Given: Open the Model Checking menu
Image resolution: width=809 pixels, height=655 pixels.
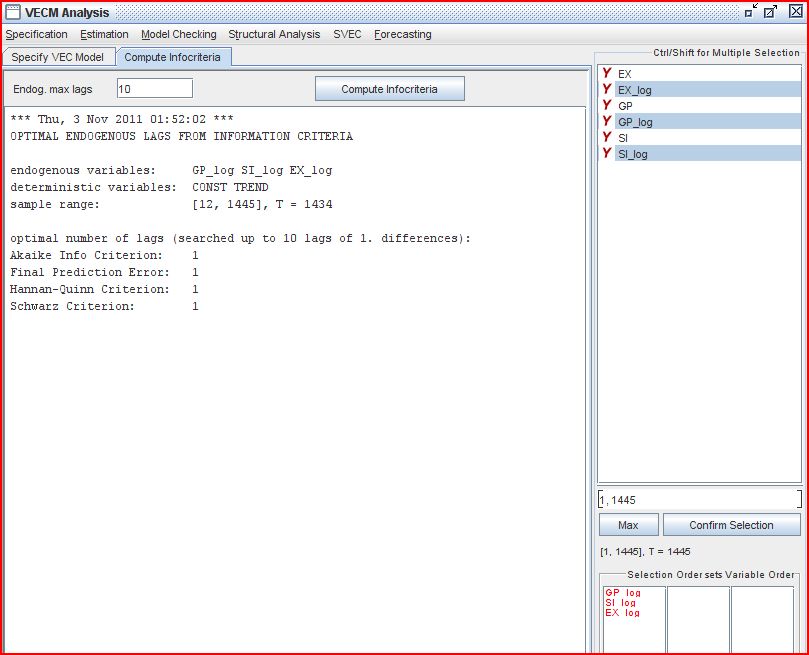Looking at the screenshot, I should 178,34.
